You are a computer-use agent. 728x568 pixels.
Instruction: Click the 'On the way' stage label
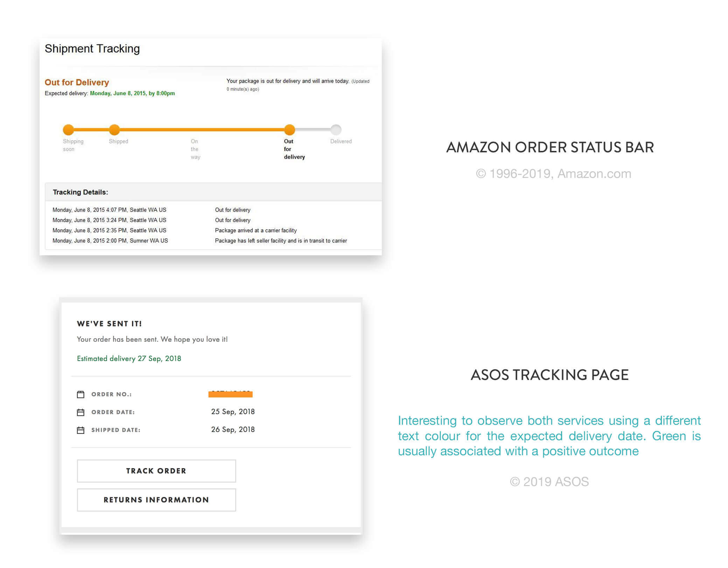[x=196, y=149]
